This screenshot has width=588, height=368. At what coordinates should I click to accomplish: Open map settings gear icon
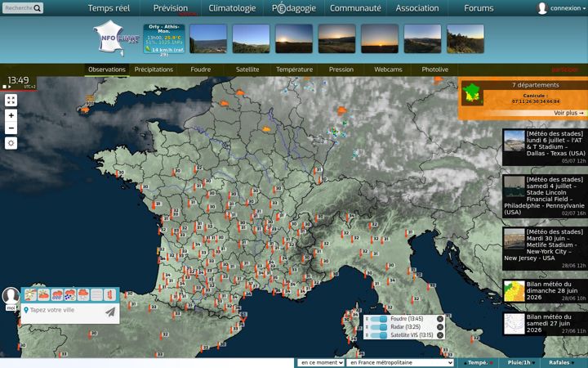coord(11,143)
